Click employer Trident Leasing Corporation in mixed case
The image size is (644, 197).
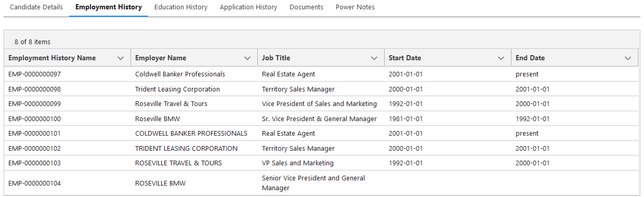click(177, 89)
